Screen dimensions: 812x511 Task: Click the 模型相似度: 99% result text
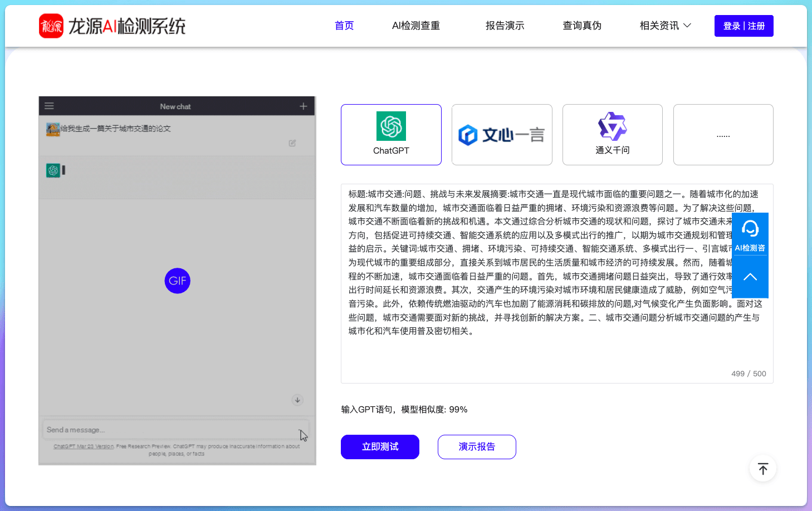coord(434,410)
